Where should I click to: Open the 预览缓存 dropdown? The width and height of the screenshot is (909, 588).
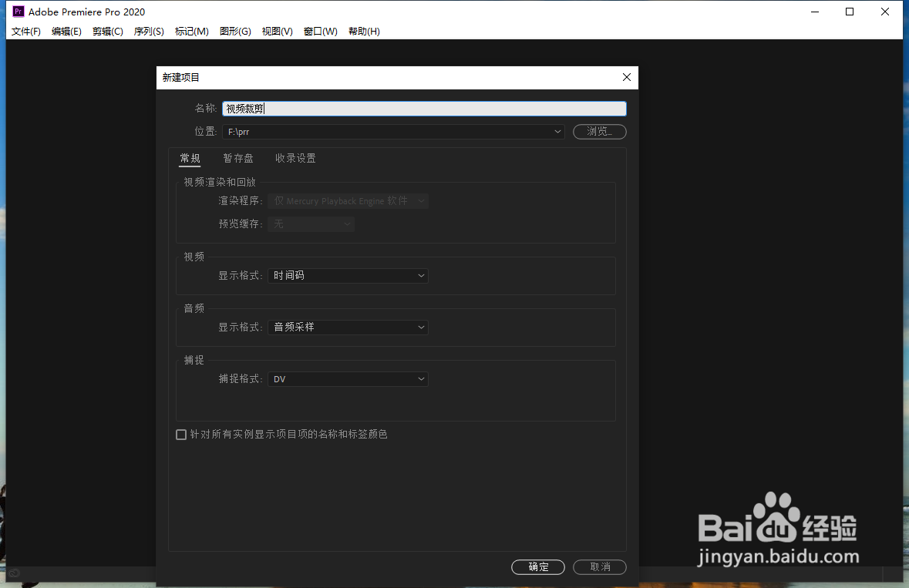311,224
